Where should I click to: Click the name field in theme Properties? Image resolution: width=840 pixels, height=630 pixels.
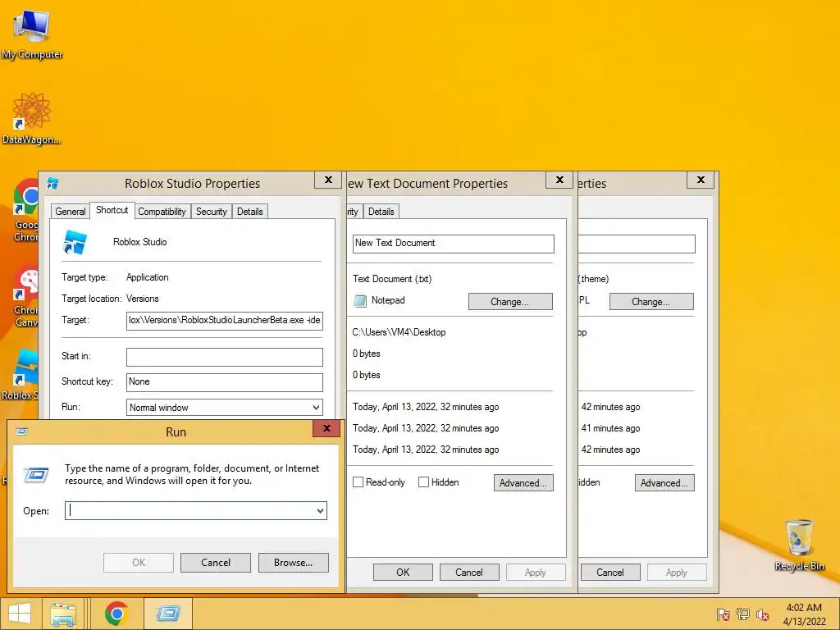(x=637, y=243)
